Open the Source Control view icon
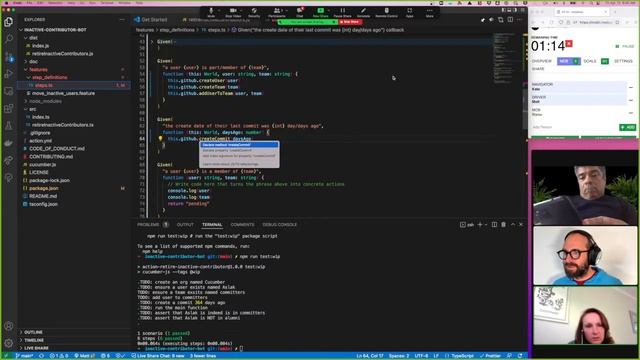Viewport: 640px width, 360px height. tap(9, 57)
